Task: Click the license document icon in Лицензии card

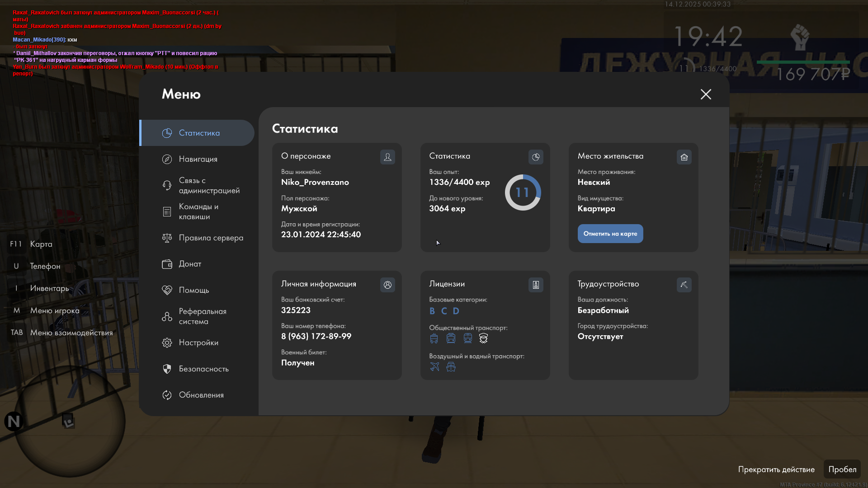Action: [x=536, y=285]
